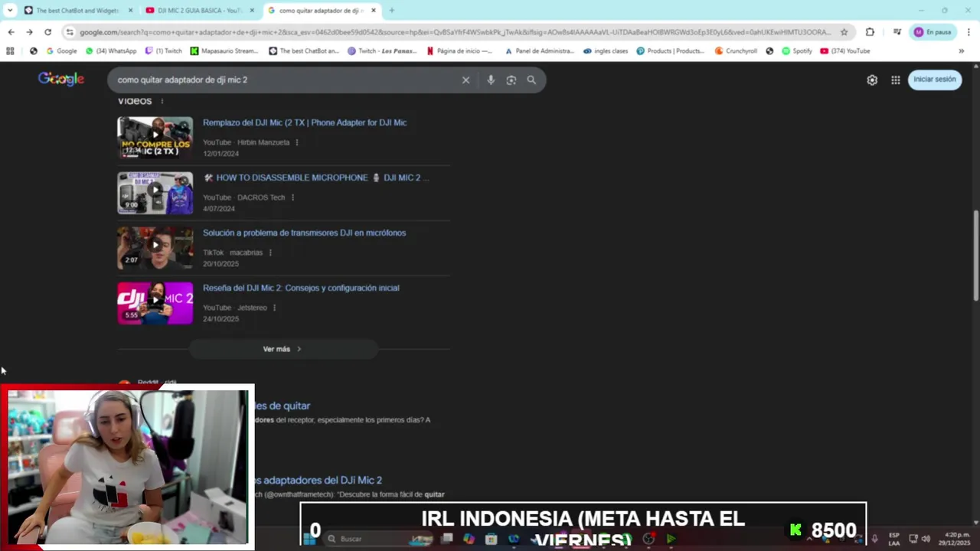The width and height of the screenshot is (980, 551).
Task: Open the (374) YouTube bookmark
Action: pos(845,51)
